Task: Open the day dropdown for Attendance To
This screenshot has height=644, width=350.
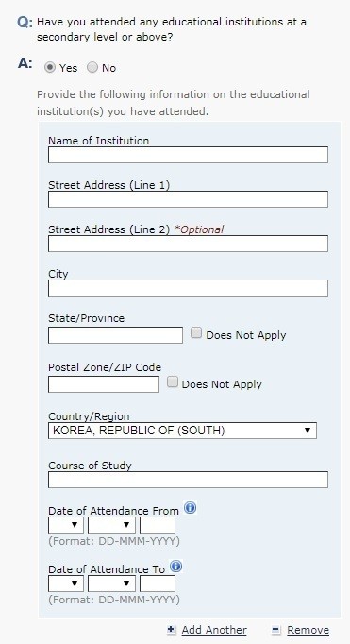Action: tap(66, 584)
